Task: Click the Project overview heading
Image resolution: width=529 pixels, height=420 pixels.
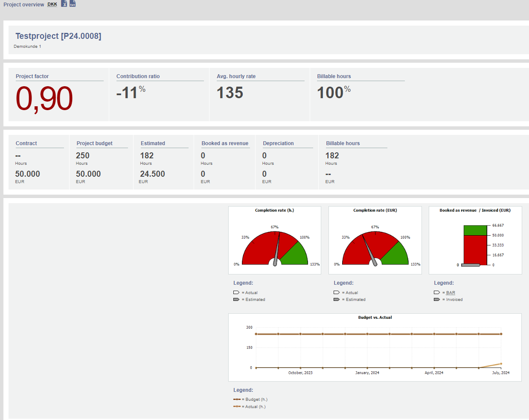Action: coord(24,5)
